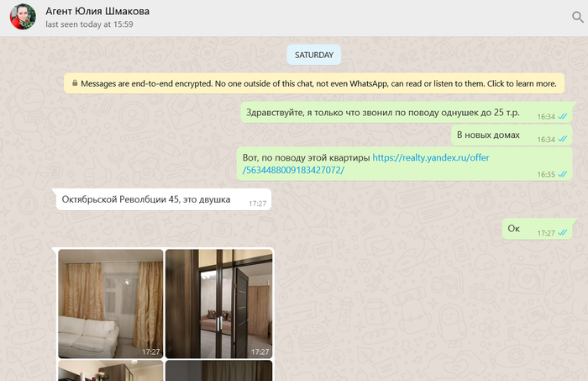Click the 'last seen today at 15:59' status
Viewport: 588px width, 381px height.
(89, 24)
